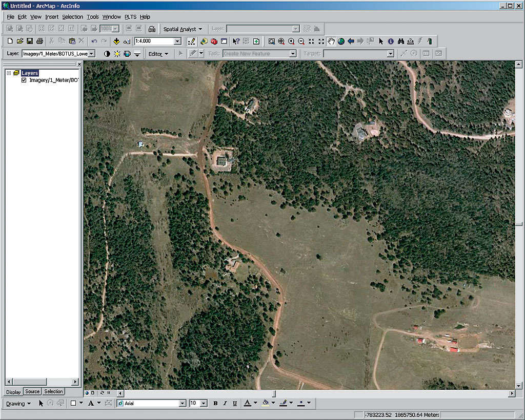The image size is (525, 420).
Task: Select the Select Elements arrow tool
Action: [381, 41]
